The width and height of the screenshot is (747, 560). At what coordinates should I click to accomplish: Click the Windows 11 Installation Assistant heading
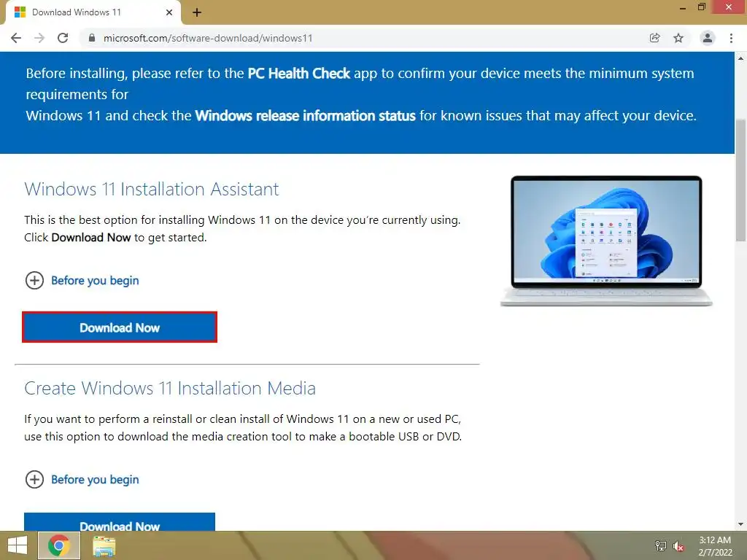tap(152, 189)
